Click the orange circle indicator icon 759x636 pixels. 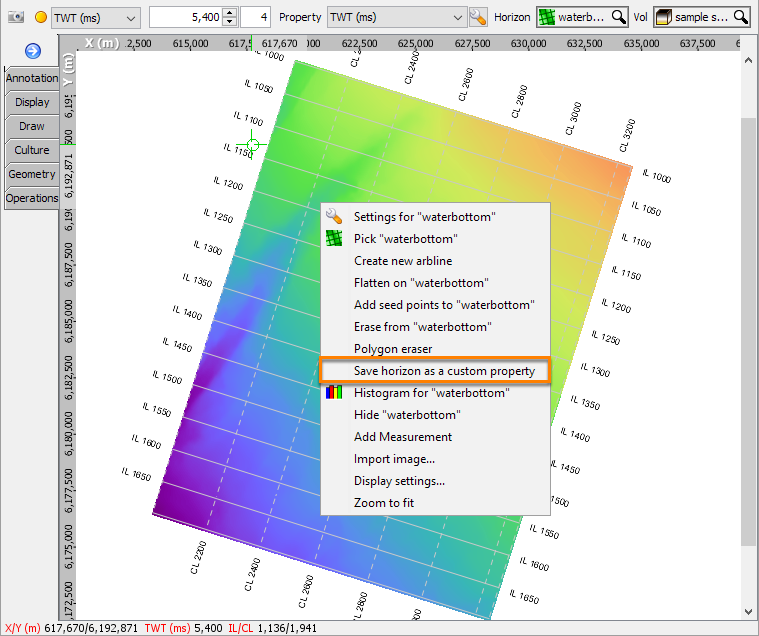tap(41, 17)
